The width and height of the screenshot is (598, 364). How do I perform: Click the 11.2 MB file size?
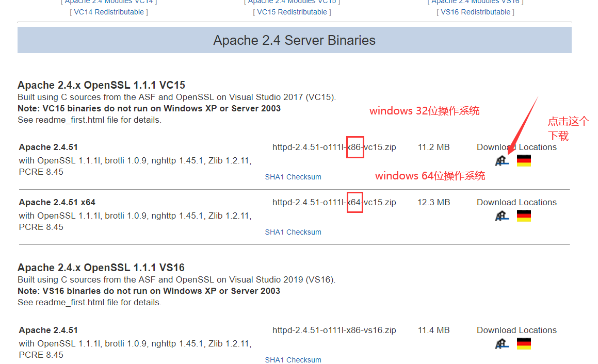point(433,147)
